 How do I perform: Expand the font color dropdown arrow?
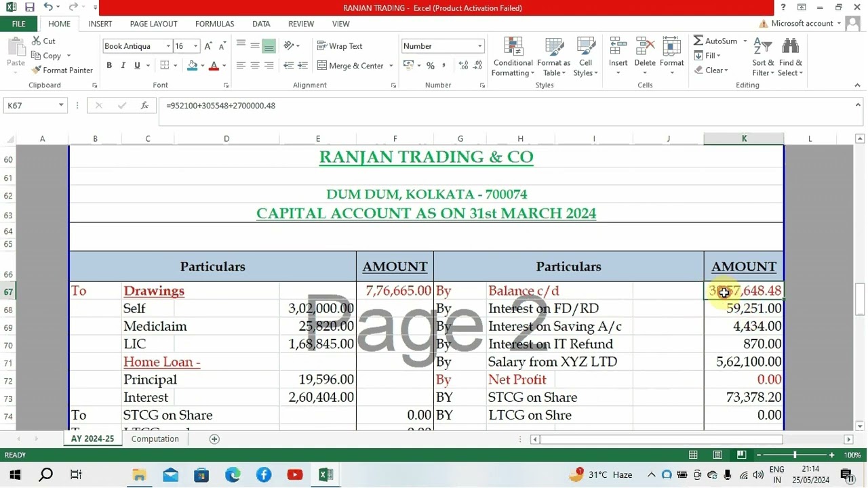tap(225, 66)
